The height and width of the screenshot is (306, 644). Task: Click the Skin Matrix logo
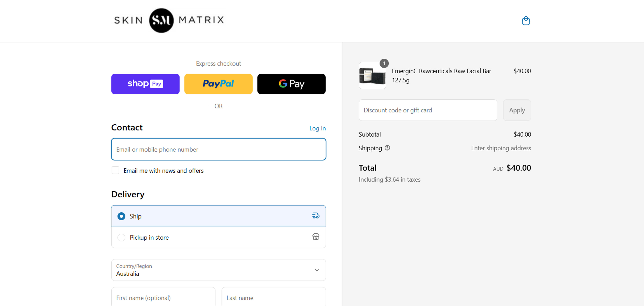coord(169,20)
